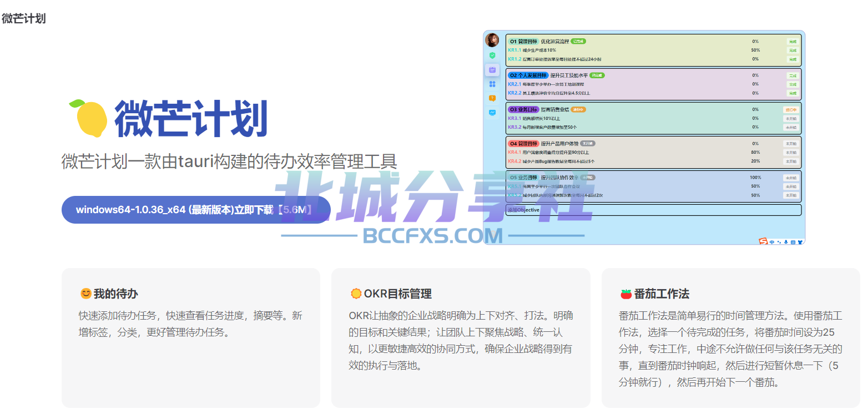Click KR4.1 用户满意度调查 row text
The image size is (868, 409).
548,152
